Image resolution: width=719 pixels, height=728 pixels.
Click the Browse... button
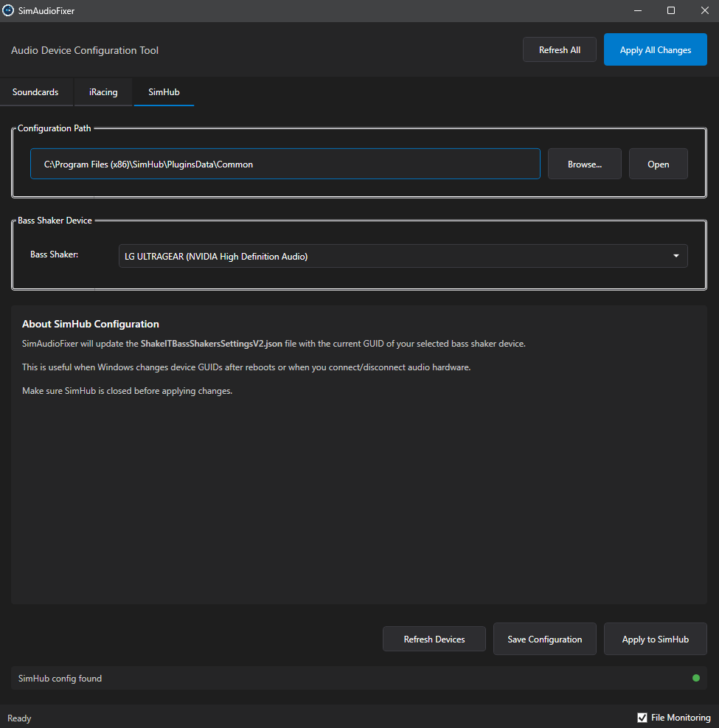click(585, 164)
